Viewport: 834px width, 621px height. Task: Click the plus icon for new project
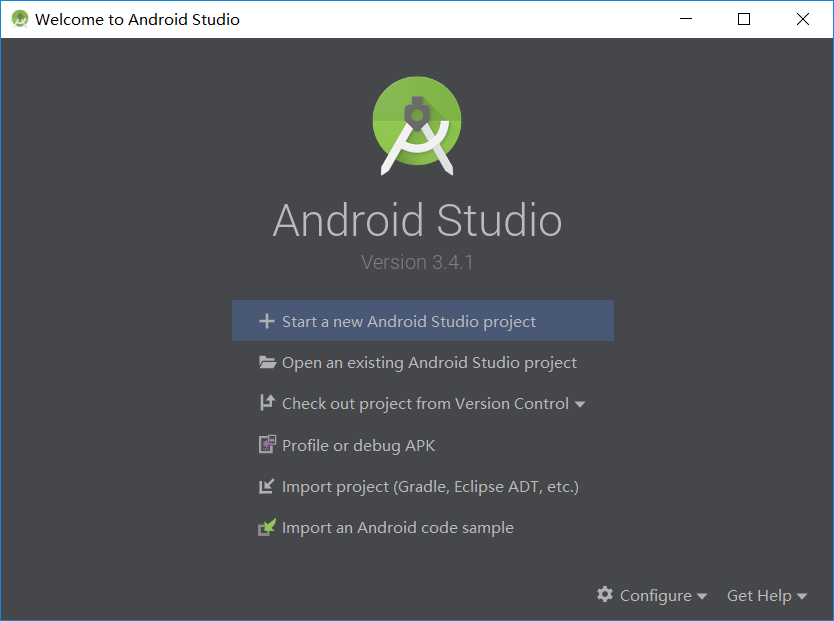(x=266, y=321)
